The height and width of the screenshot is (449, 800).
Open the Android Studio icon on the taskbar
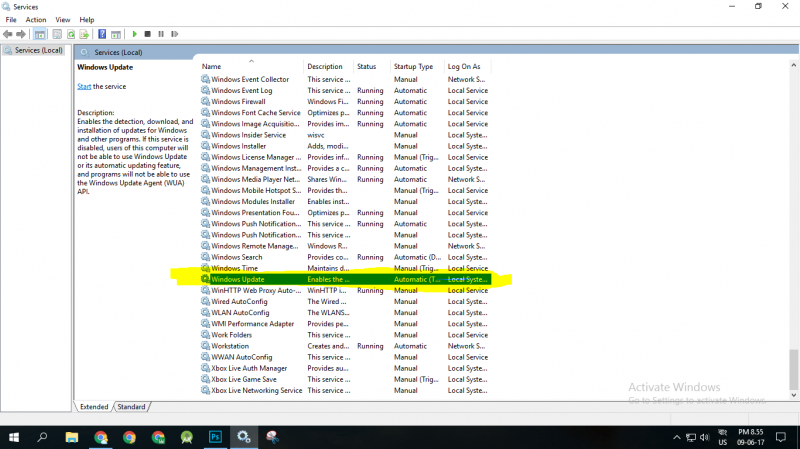187,437
